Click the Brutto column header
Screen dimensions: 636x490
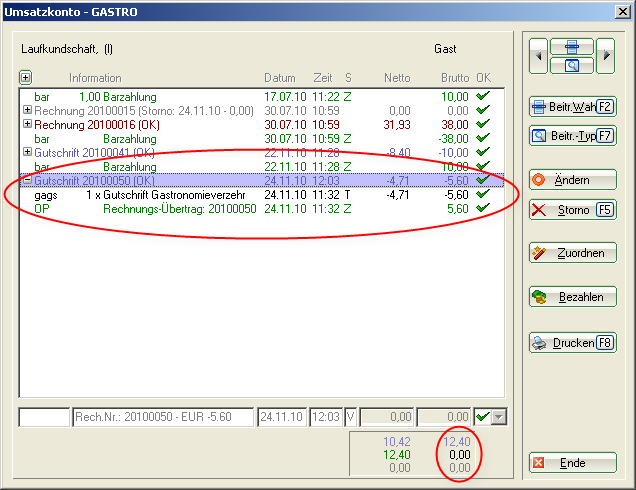455,77
